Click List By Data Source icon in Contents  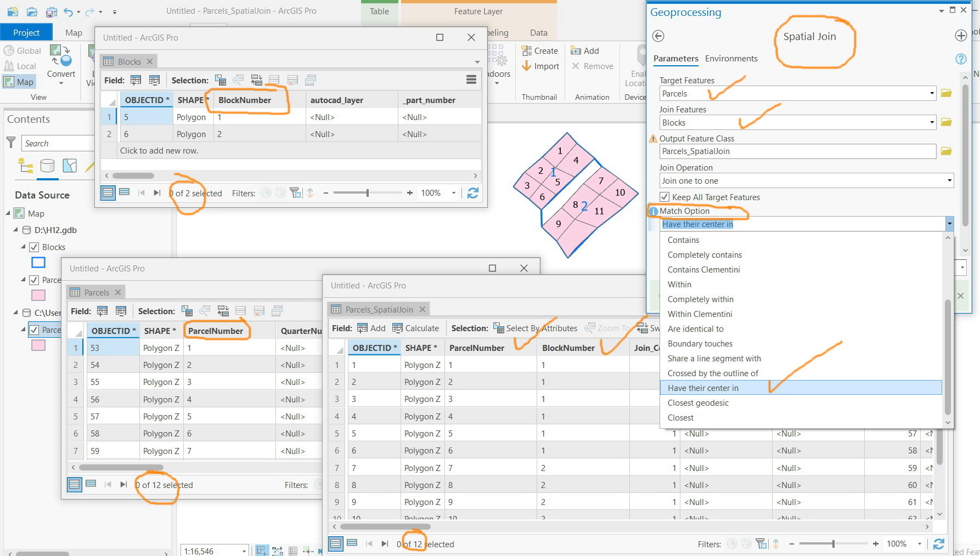click(x=48, y=166)
